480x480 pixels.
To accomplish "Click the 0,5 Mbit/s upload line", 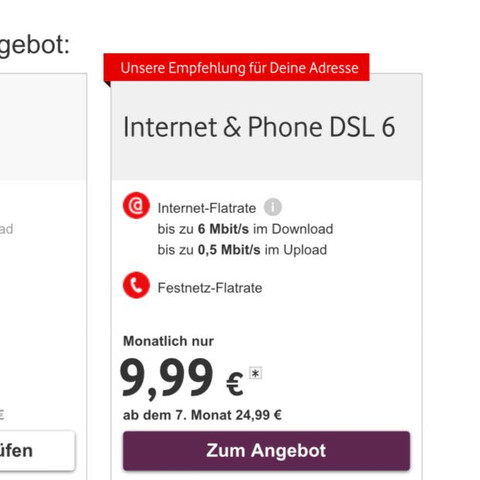I will pos(242,250).
